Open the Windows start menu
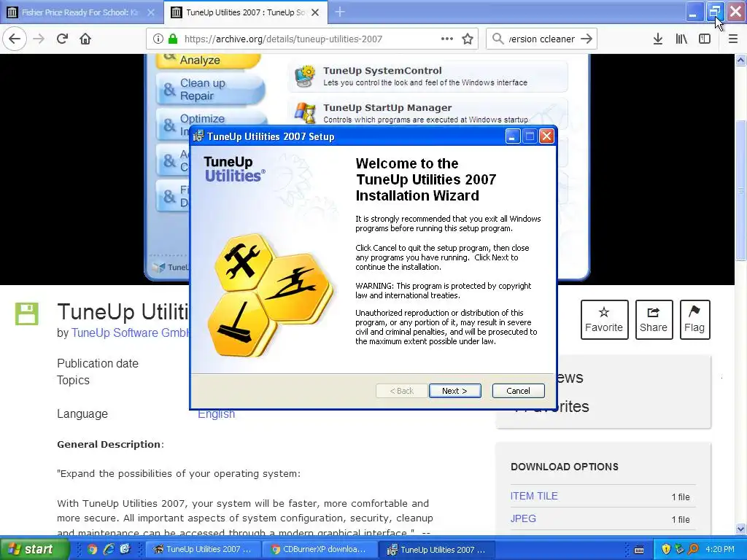This screenshot has width=747, height=560. click(x=34, y=549)
